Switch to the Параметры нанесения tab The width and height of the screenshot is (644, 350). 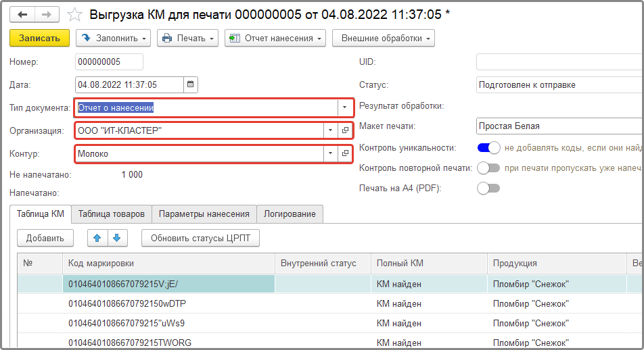[204, 214]
